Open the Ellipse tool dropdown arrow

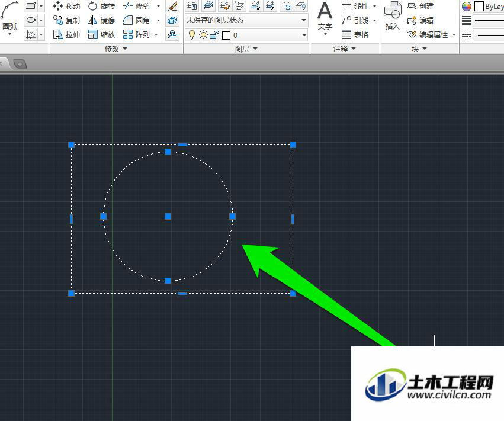41,20
